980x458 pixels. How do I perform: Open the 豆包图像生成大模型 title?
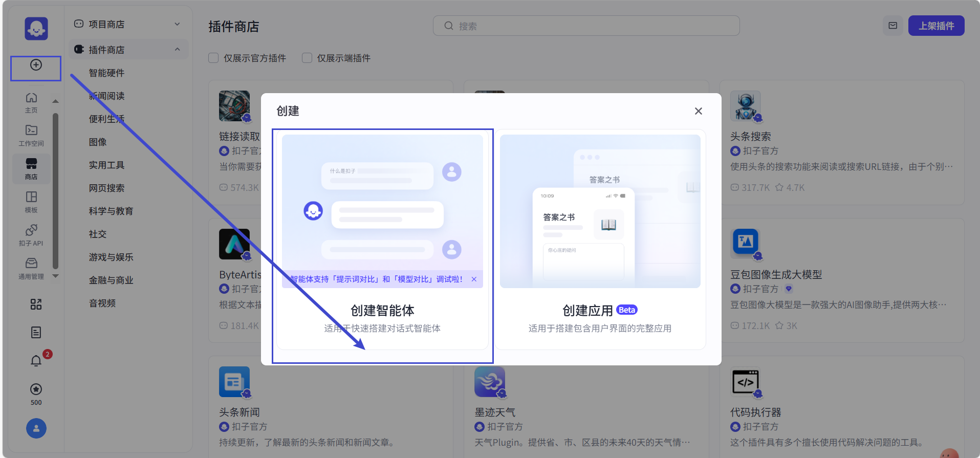pos(776,274)
